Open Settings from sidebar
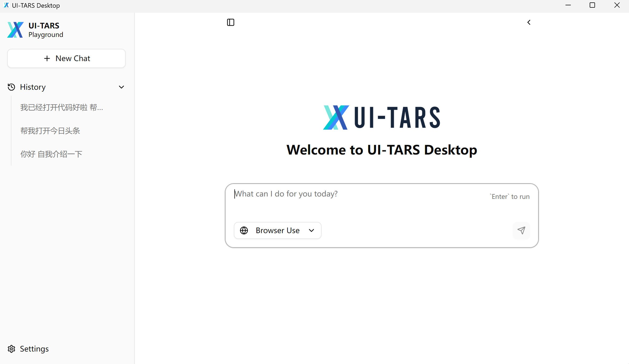The image size is (629, 364). point(34,349)
